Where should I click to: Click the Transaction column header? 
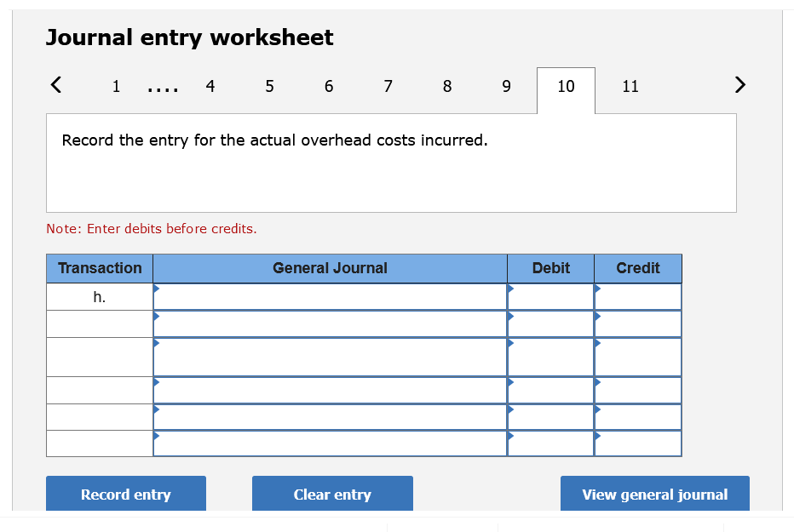tap(100, 268)
